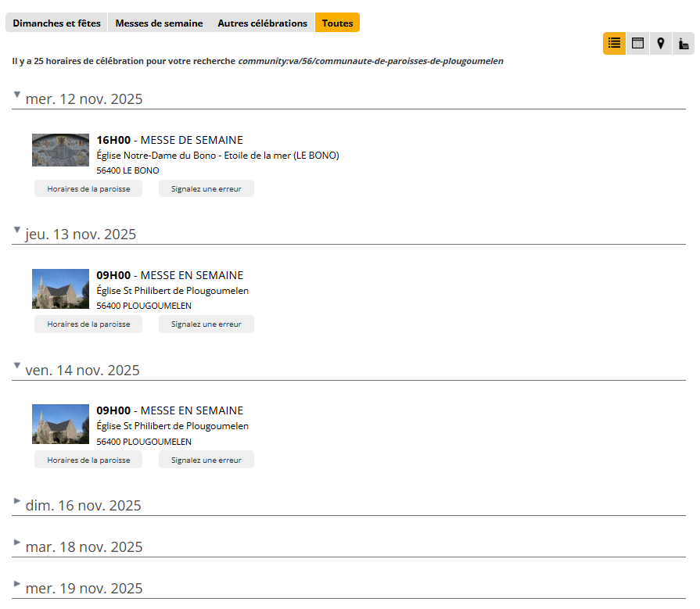Collapse the jeu. 13 nov. 2025 section
This screenshot has width=700, height=609.
tap(17, 230)
